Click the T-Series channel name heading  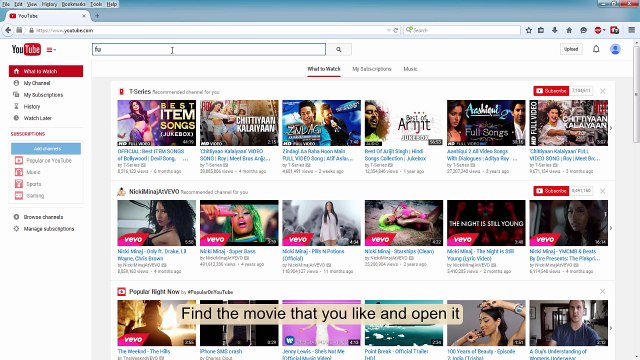140,92
